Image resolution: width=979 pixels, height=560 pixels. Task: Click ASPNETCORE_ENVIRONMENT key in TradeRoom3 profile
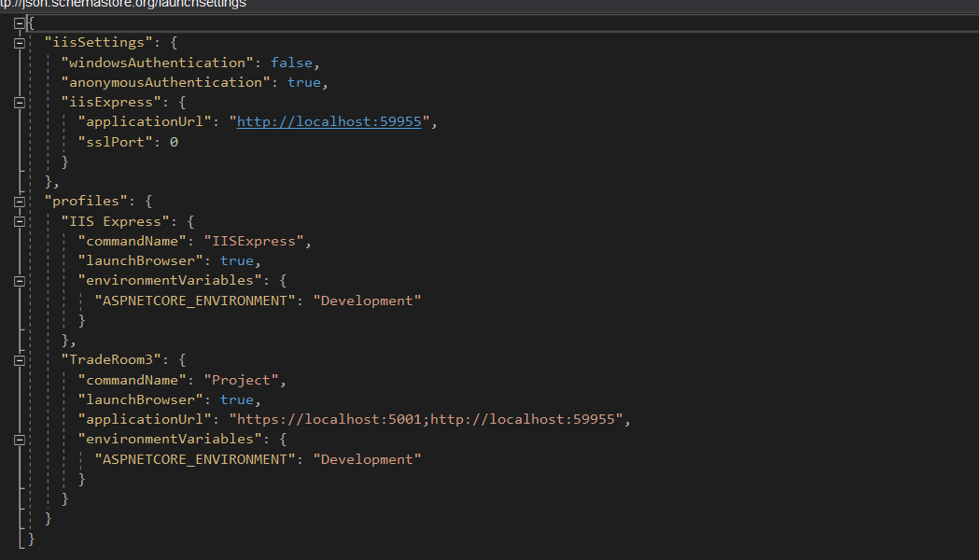(195, 459)
